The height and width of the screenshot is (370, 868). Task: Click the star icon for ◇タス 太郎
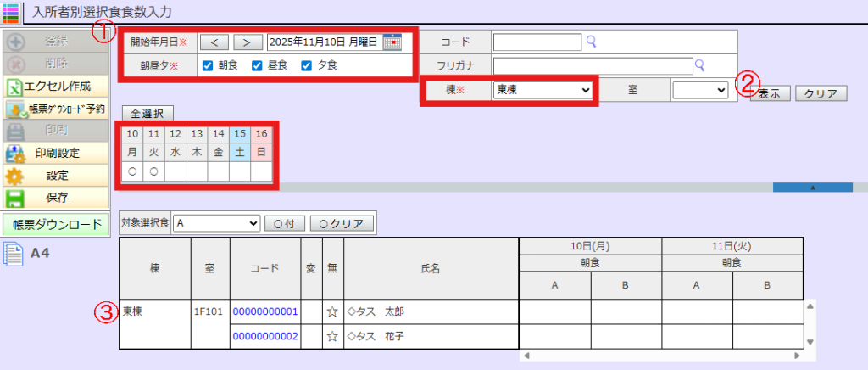click(333, 312)
